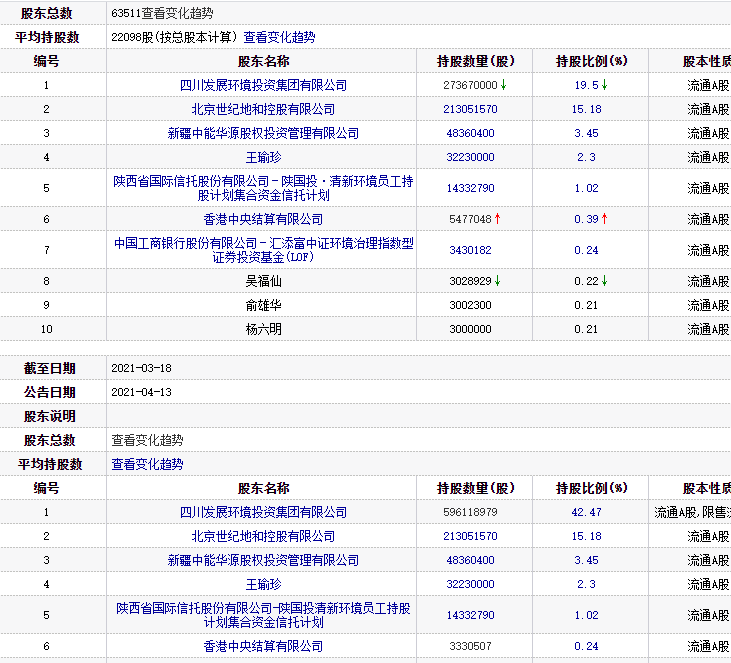Click first table's holding value 14332790
The height and width of the screenshot is (663, 731).
point(470,188)
